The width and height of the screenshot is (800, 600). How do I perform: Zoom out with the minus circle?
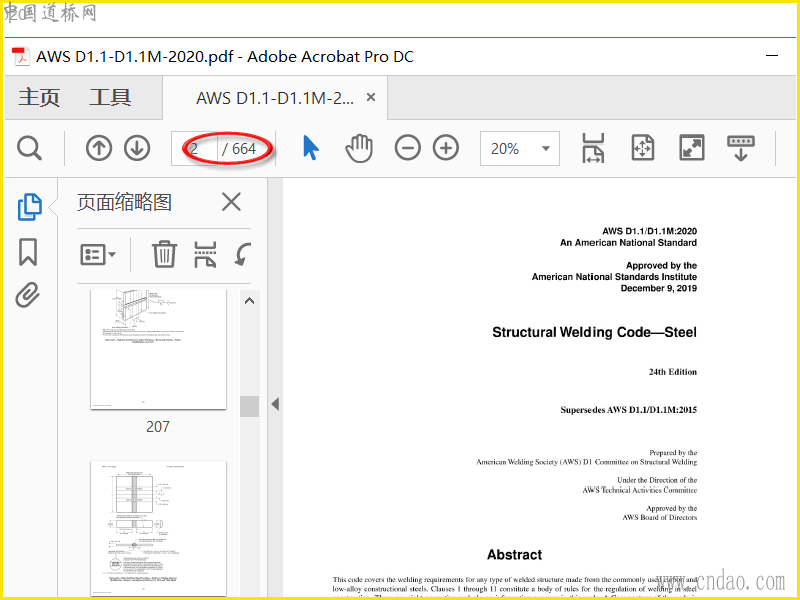[x=408, y=148]
